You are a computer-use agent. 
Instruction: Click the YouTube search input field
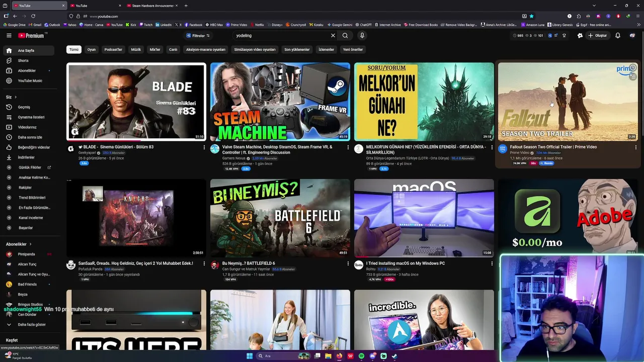click(282, 36)
